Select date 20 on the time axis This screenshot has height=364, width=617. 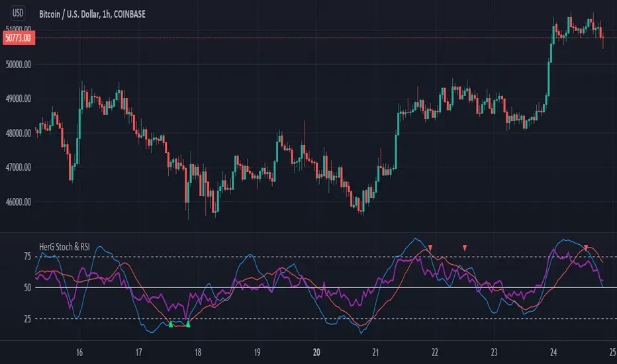pyautogui.click(x=316, y=352)
